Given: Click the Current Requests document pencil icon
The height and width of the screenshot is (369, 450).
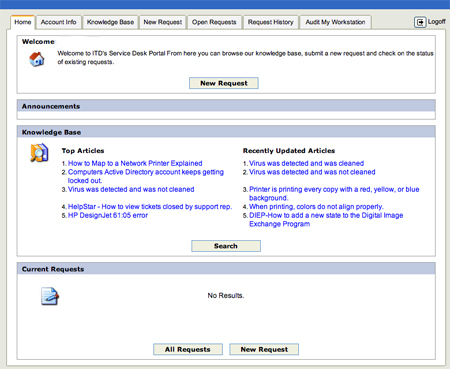Looking at the screenshot, I should click(50, 296).
